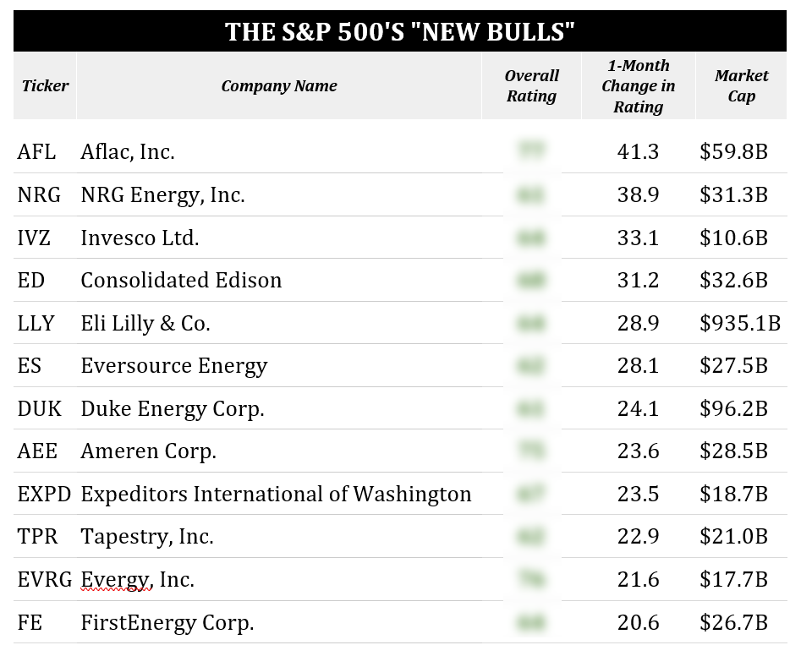Click the 28.1 rating change for Eversource
Viewport: 812px width, 667px height.
pyautogui.click(x=638, y=366)
